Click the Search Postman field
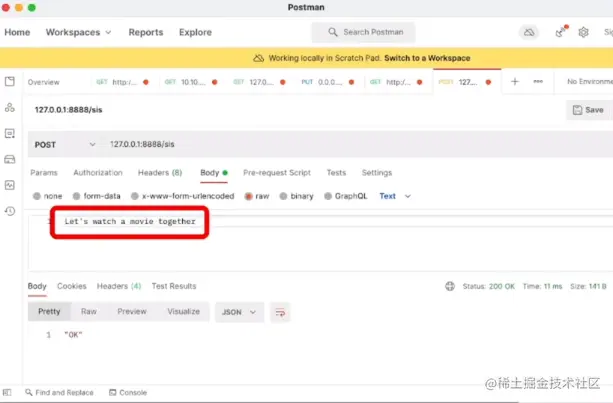This screenshot has width=613, height=403. click(363, 32)
